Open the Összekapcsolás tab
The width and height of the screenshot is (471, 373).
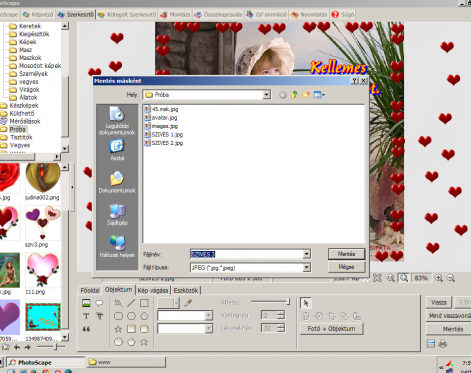click(x=219, y=15)
